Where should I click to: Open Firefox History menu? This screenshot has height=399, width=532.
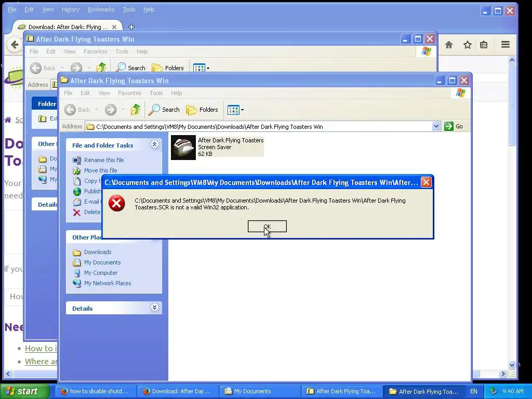click(x=71, y=9)
